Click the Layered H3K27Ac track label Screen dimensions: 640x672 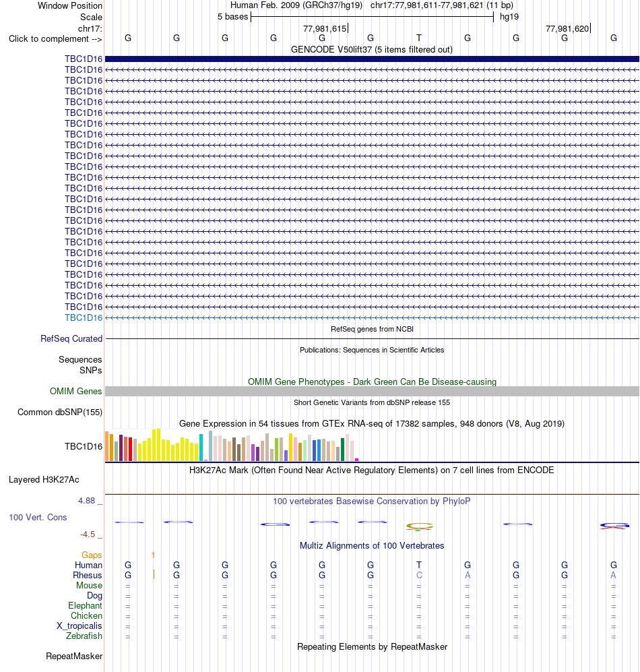[44, 480]
